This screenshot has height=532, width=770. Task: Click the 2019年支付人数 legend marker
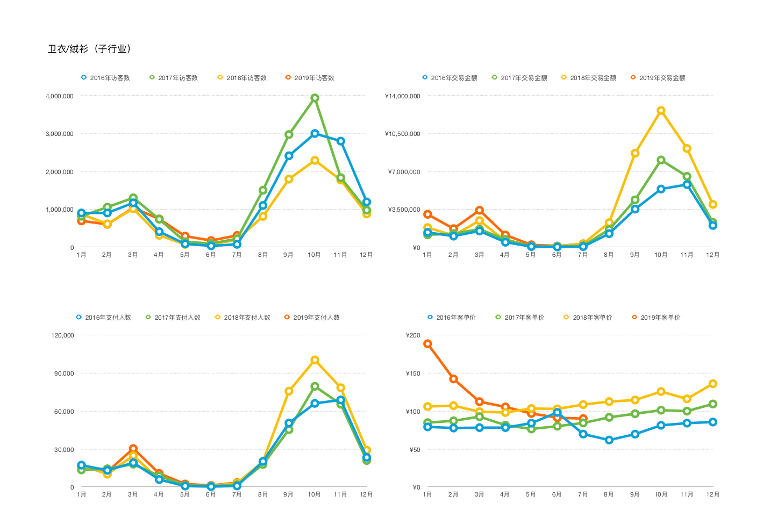tap(287, 317)
